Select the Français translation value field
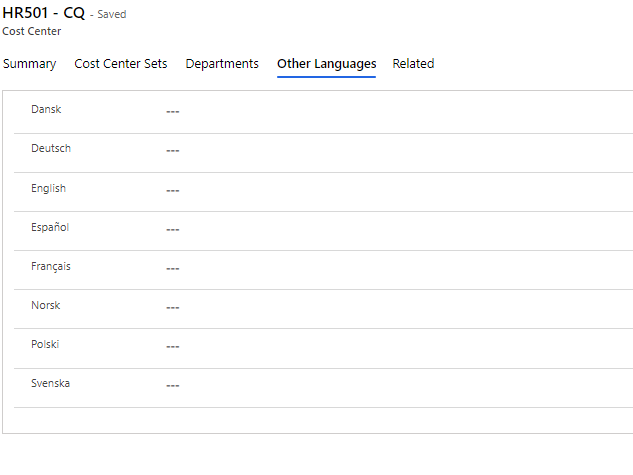Screen dimensions: 633x475 tap(390, 268)
